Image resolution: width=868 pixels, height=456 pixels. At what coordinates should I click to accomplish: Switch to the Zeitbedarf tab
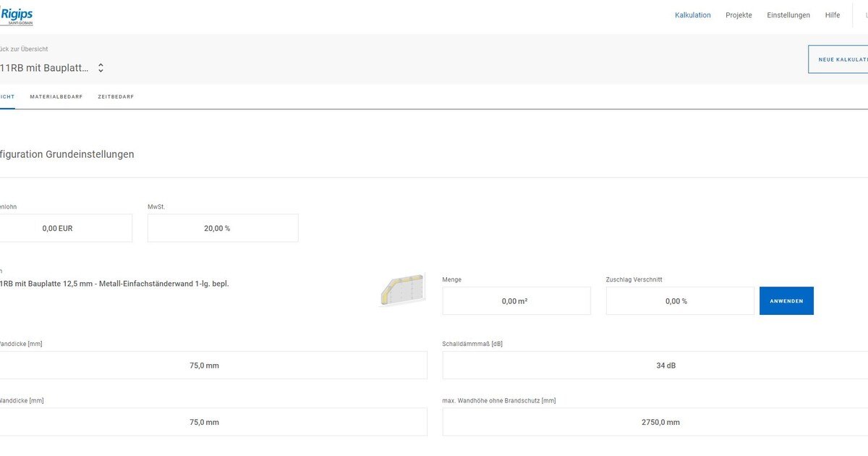tap(116, 96)
